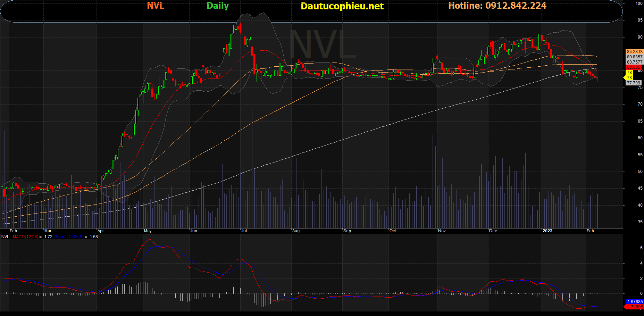
Task: Select the blue -1.67685 signal value tag
Action: coord(634,302)
